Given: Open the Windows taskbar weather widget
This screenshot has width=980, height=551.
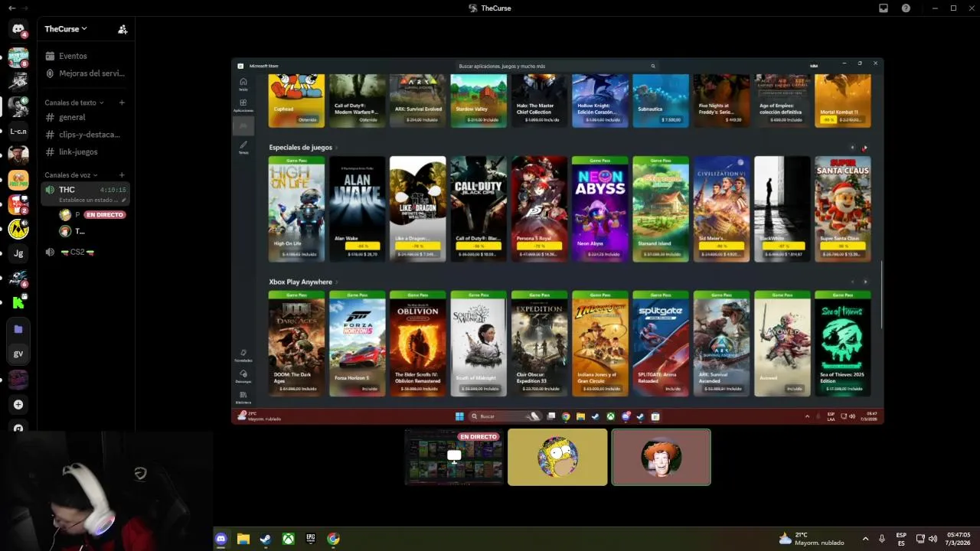Looking at the screenshot, I should point(811,539).
